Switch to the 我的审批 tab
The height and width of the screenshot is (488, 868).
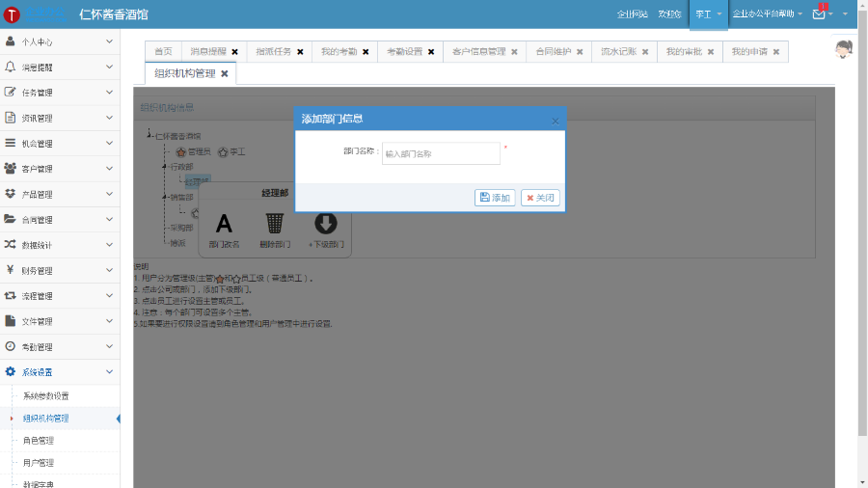[x=684, y=51]
